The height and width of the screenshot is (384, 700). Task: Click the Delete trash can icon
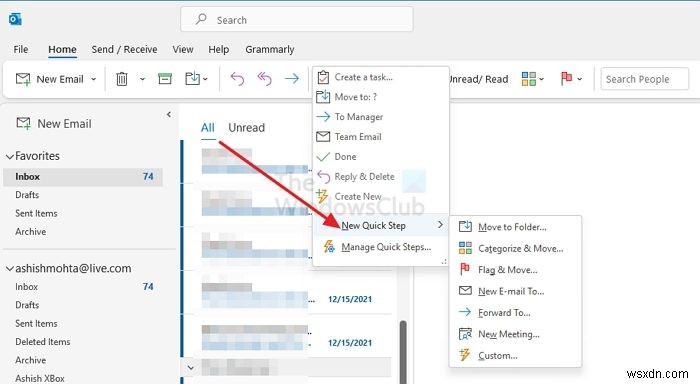(121, 79)
